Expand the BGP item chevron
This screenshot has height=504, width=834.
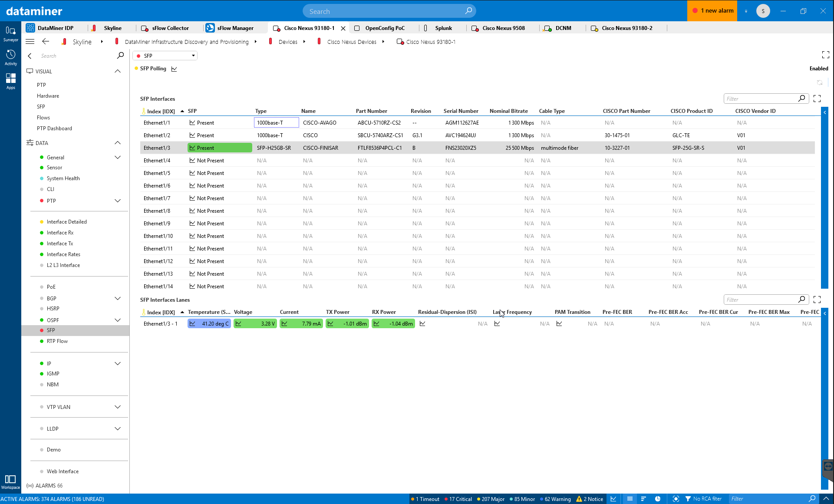118,298
